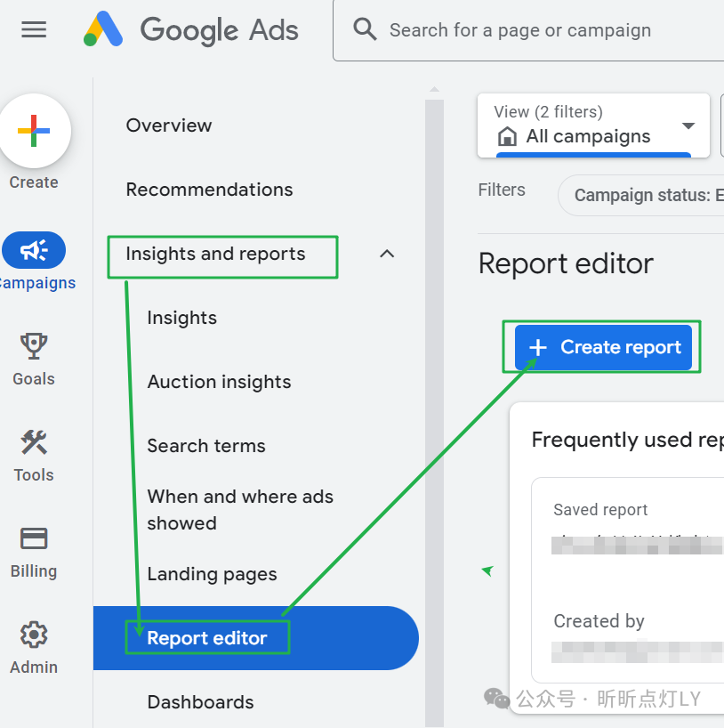The image size is (724, 728).
Task: Click the search magnifier icon
Action: (x=365, y=29)
